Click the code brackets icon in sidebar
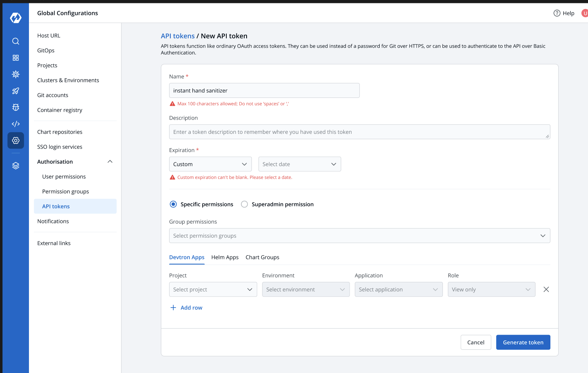Viewport: 588px width, 373px height. 16,124
